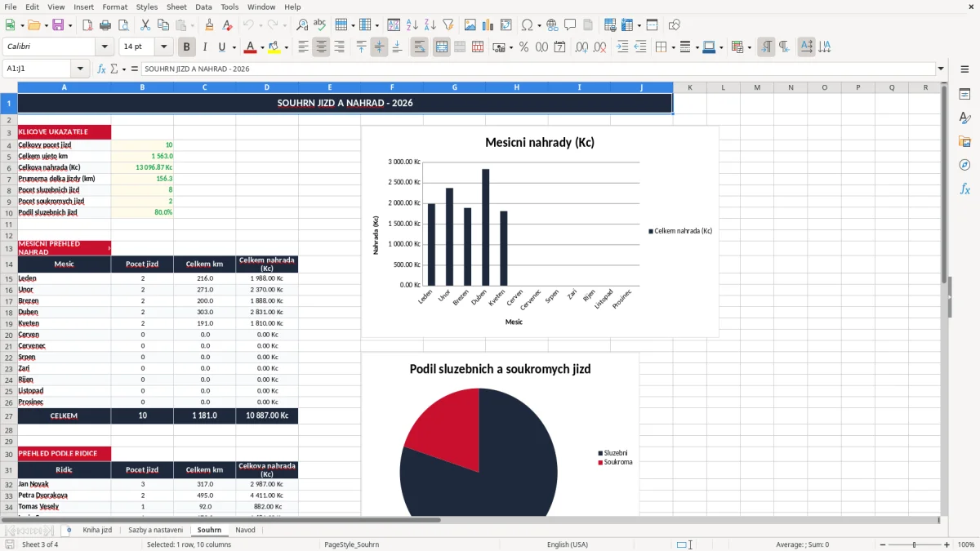Click the zoom in plus button

pyautogui.click(x=947, y=544)
